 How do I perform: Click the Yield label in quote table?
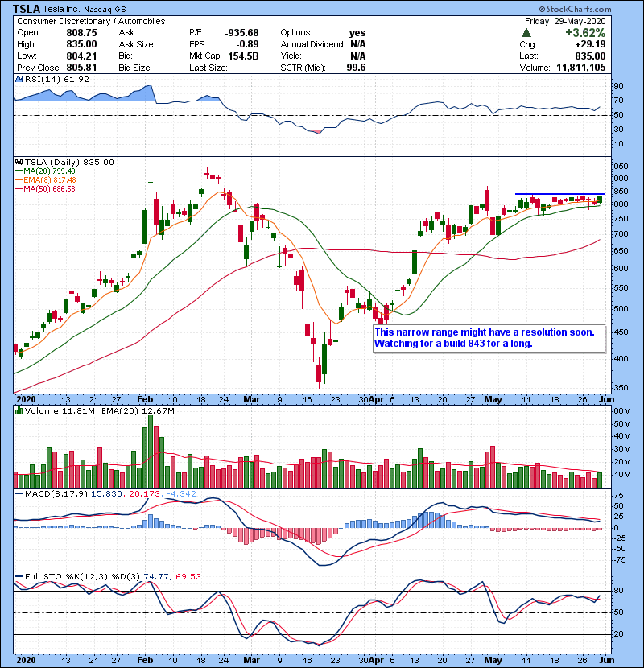point(291,56)
